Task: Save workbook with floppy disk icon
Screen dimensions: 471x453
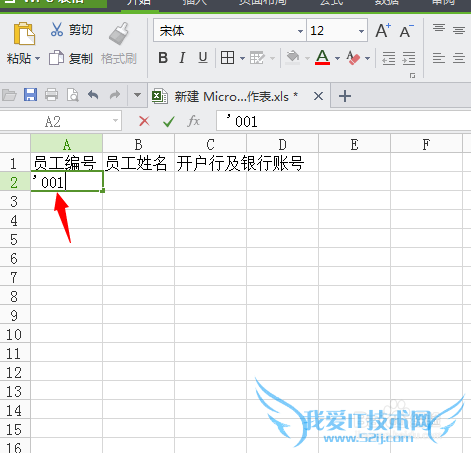Action: click(30, 95)
